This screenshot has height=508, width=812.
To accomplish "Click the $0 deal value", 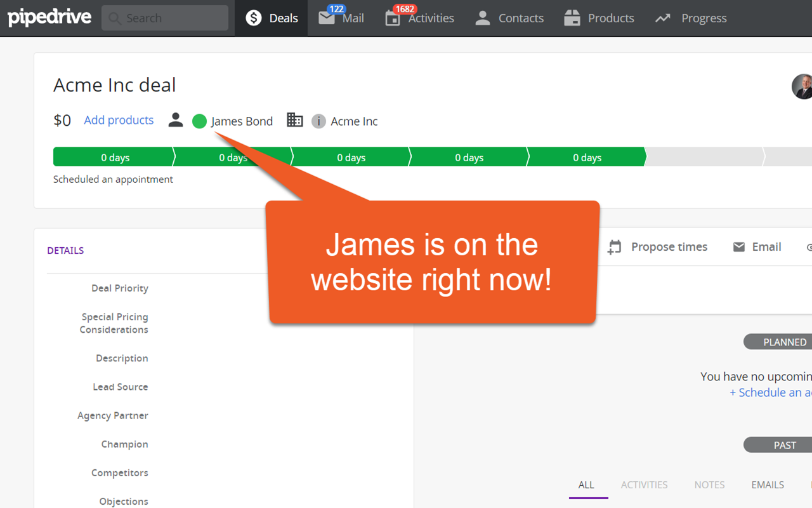I will coord(62,121).
